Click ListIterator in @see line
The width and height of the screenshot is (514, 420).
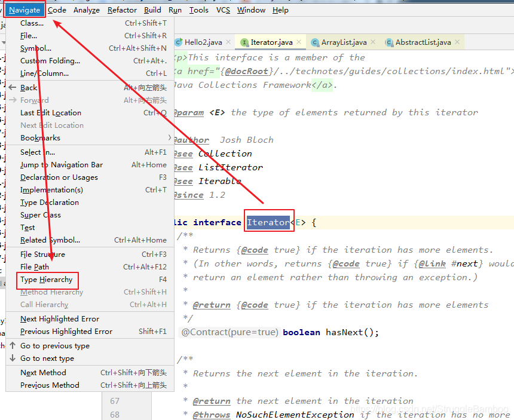pyautogui.click(x=231, y=167)
